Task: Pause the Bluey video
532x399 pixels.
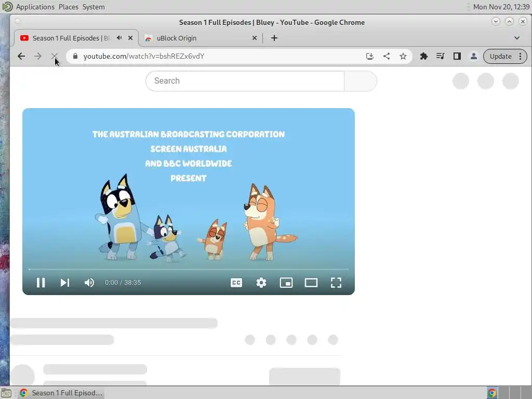Action: [x=41, y=283]
